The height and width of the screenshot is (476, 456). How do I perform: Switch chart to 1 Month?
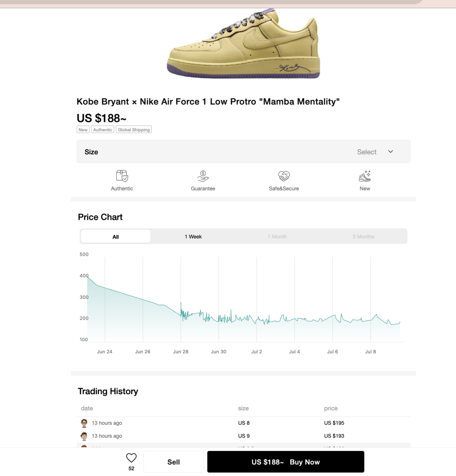[x=277, y=237]
